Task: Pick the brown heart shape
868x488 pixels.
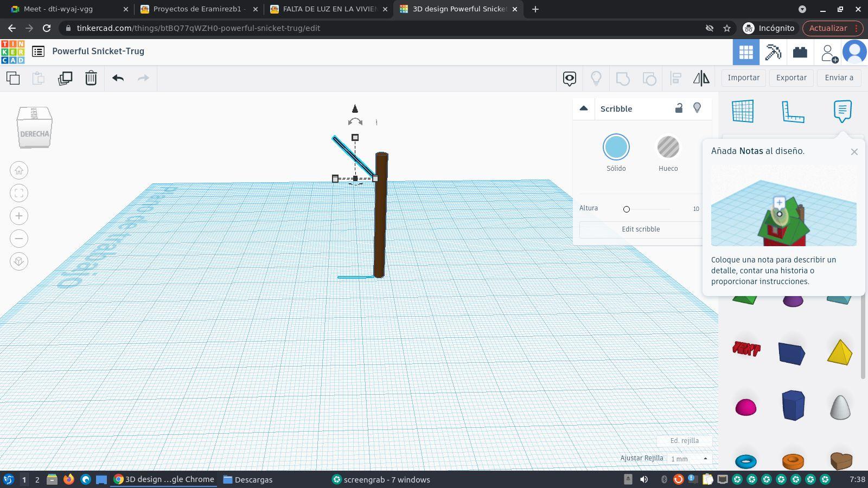Action: 841,461
